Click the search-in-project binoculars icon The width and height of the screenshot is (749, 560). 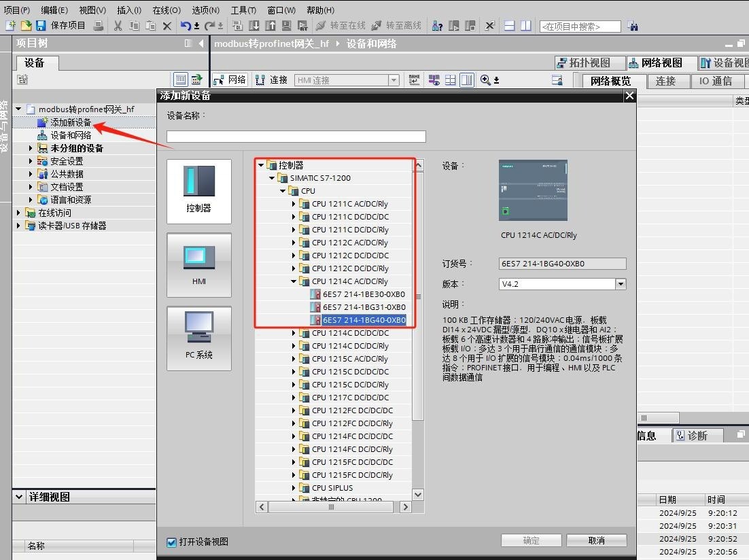coord(633,26)
